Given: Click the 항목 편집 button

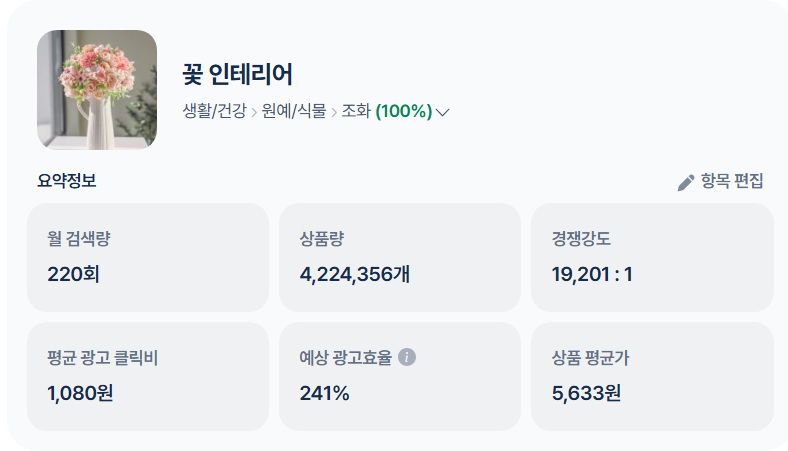Looking at the screenshot, I should [720, 181].
